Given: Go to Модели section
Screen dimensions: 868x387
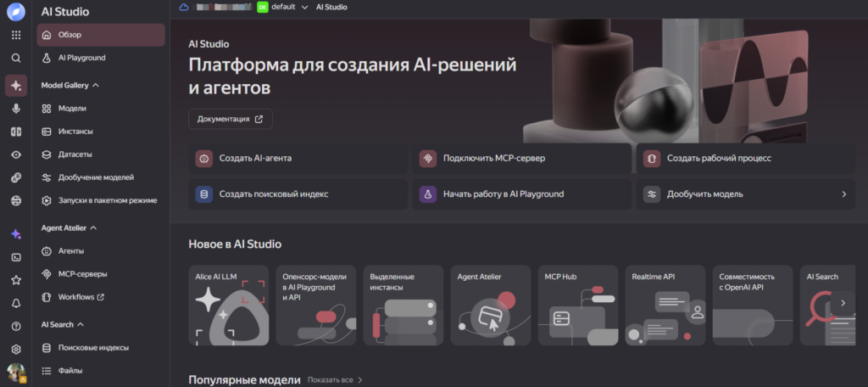Looking at the screenshot, I should (x=101, y=109).
